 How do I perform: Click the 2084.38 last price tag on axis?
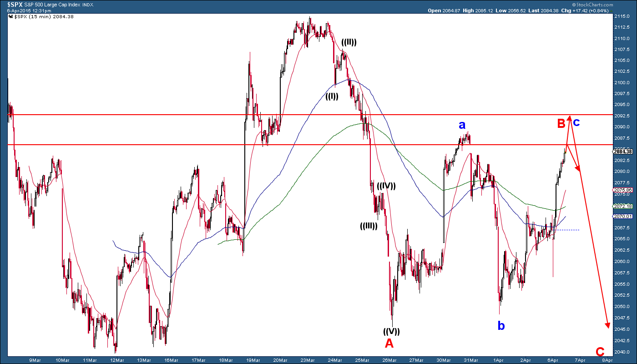622,152
